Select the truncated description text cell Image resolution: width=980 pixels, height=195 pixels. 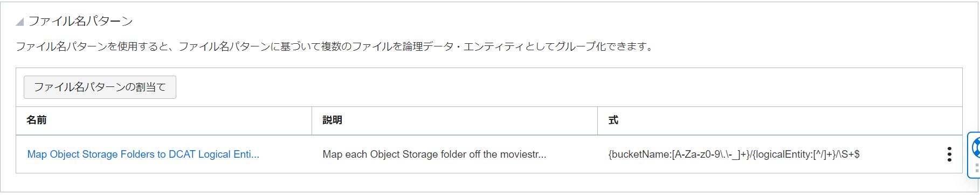tap(434, 154)
